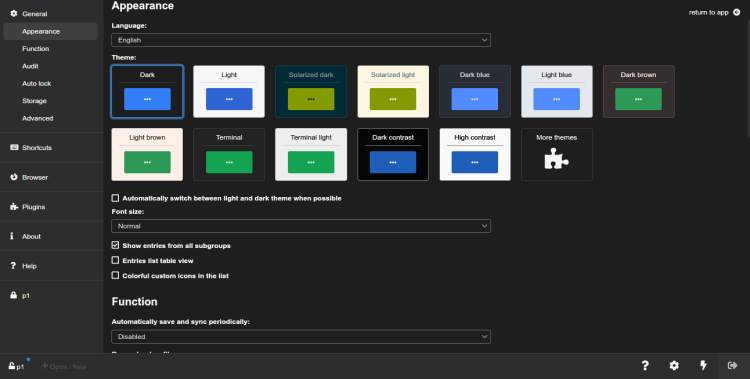Viewport: 750px width, 379px height.
Task: Click the Shortcuts keyboard icon
Action: point(14,147)
